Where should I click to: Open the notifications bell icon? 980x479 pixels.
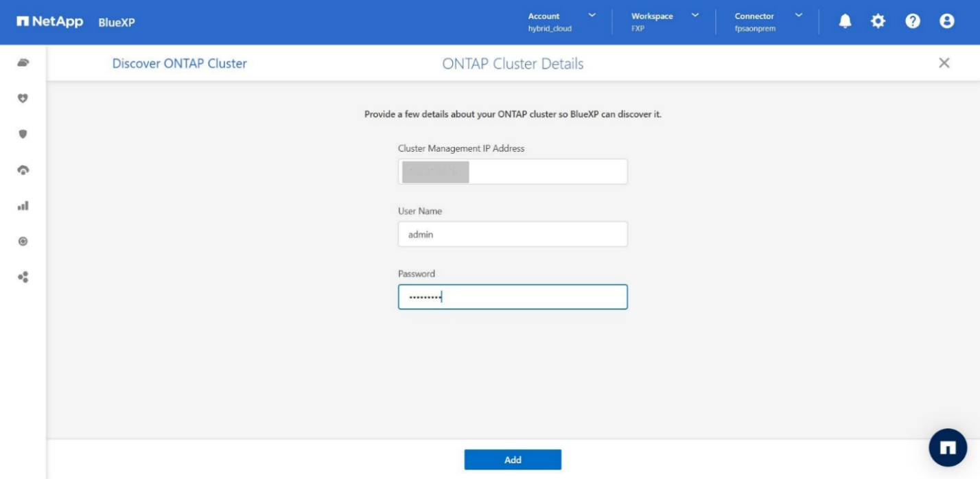pos(845,22)
